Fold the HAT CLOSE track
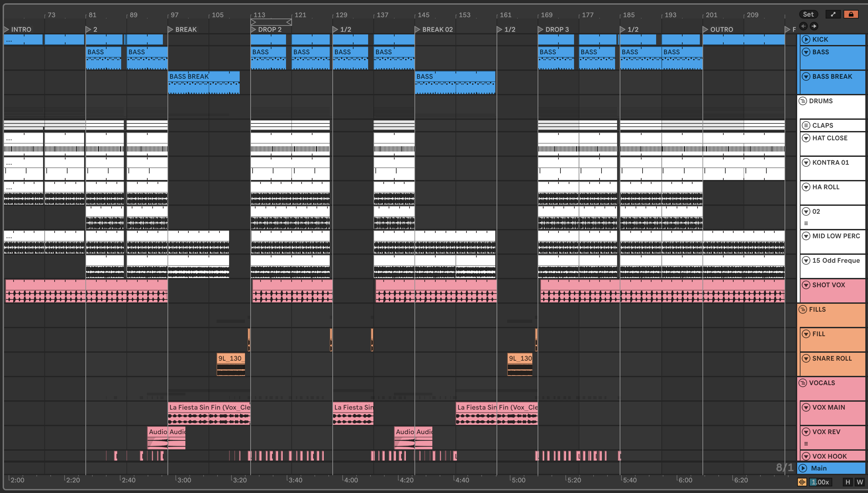868x493 pixels. click(806, 138)
